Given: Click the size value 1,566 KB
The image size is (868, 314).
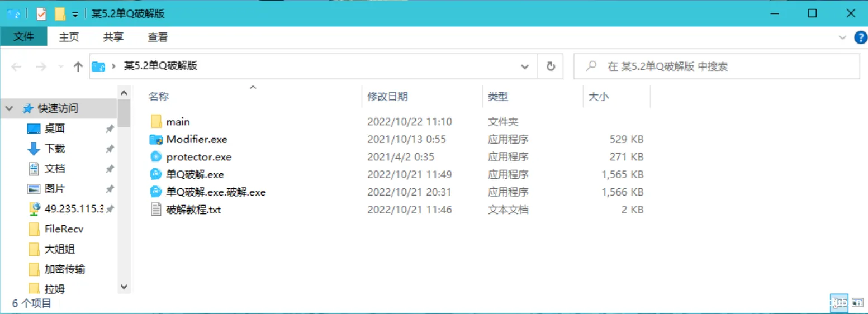Looking at the screenshot, I should 623,192.
